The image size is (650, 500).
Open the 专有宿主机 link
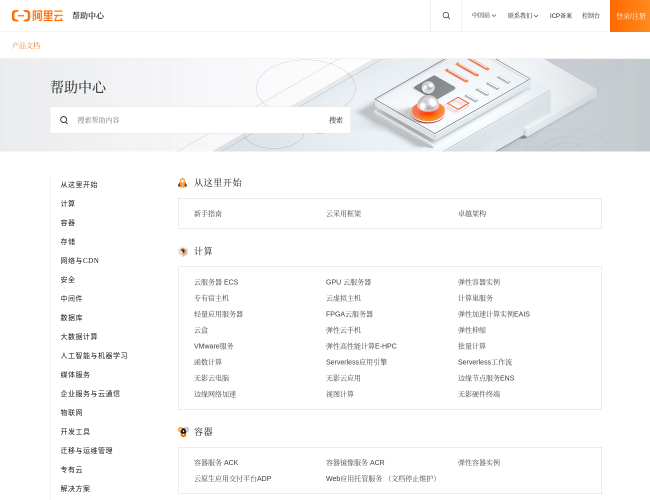[x=211, y=298]
